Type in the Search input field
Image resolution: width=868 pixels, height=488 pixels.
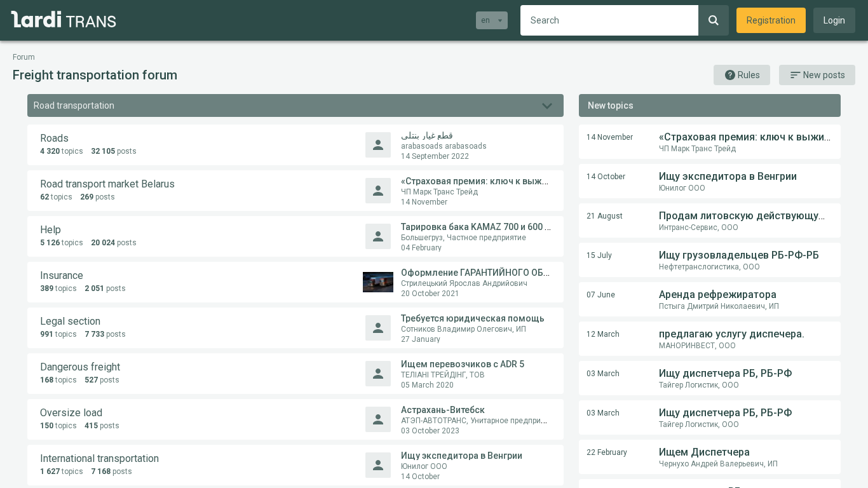[609, 20]
